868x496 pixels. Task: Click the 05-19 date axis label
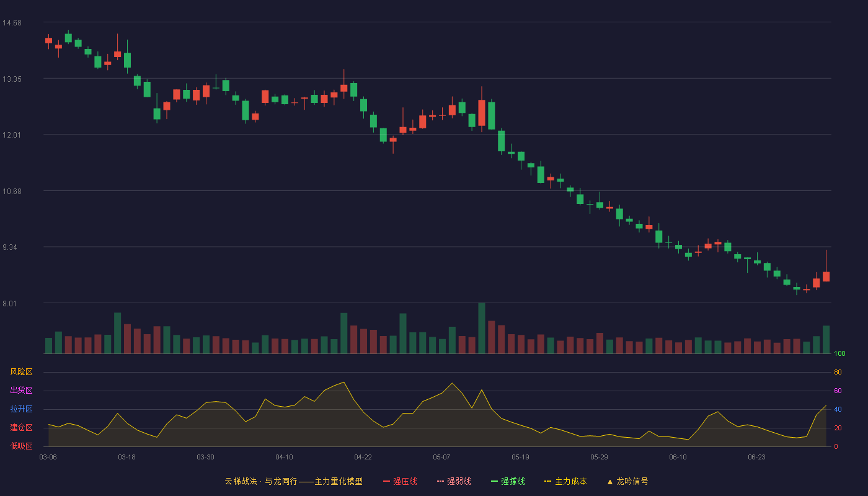520,457
